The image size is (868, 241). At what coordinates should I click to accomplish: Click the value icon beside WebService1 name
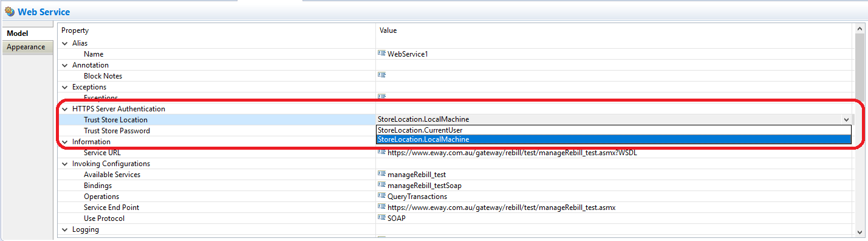pos(381,54)
